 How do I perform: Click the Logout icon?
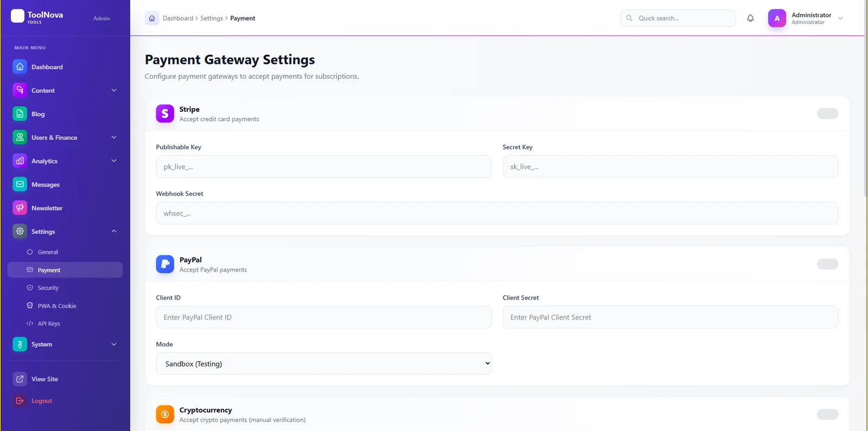coord(20,401)
